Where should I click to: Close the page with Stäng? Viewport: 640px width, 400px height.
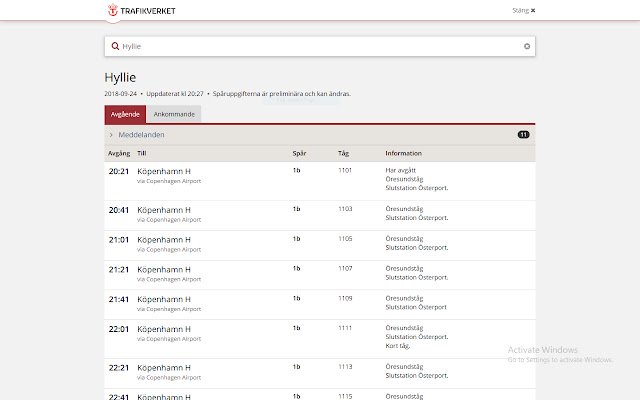(524, 11)
